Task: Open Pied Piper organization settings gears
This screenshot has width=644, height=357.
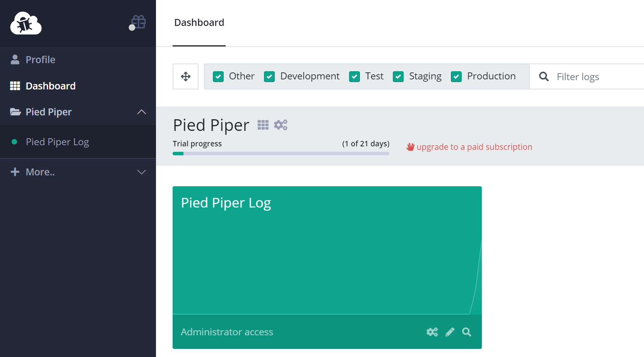Action: click(281, 125)
